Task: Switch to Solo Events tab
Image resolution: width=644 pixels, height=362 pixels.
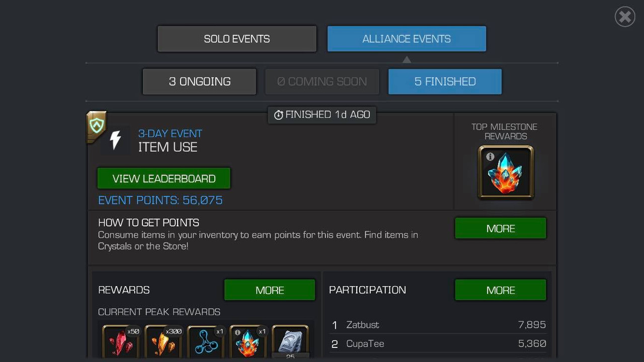Action: click(x=237, y=39)
